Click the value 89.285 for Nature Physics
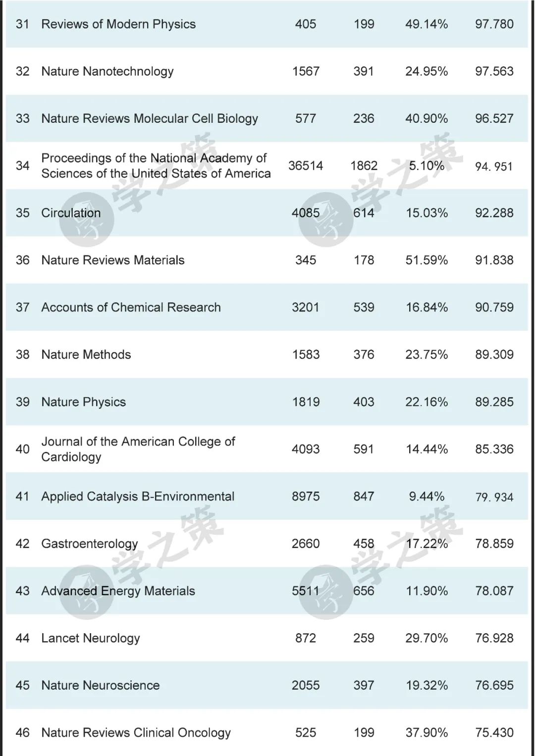This screenshot has height=756, width=535. 494,402
